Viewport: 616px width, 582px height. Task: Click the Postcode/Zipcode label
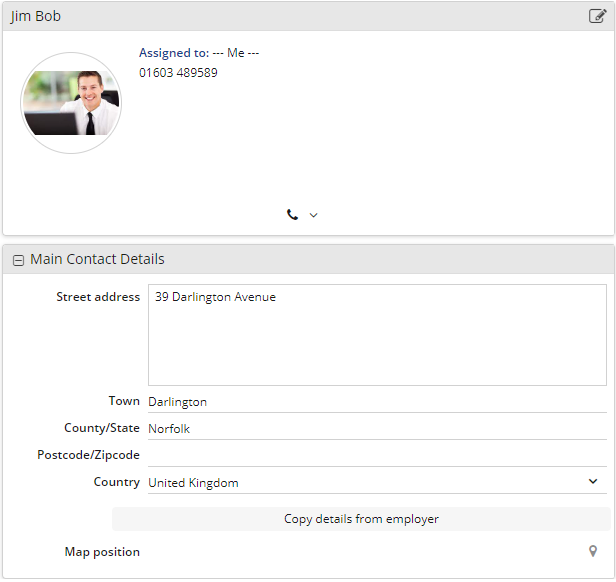coord(88,455)
